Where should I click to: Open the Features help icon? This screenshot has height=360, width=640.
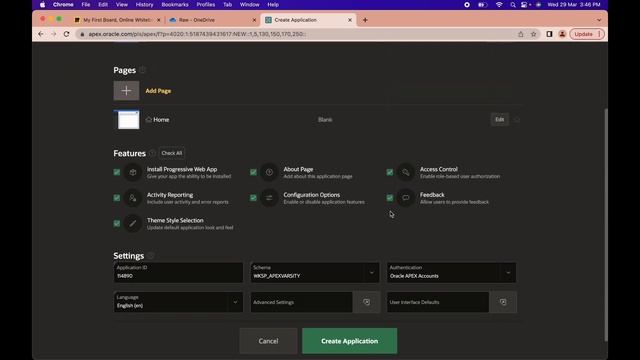152,153
